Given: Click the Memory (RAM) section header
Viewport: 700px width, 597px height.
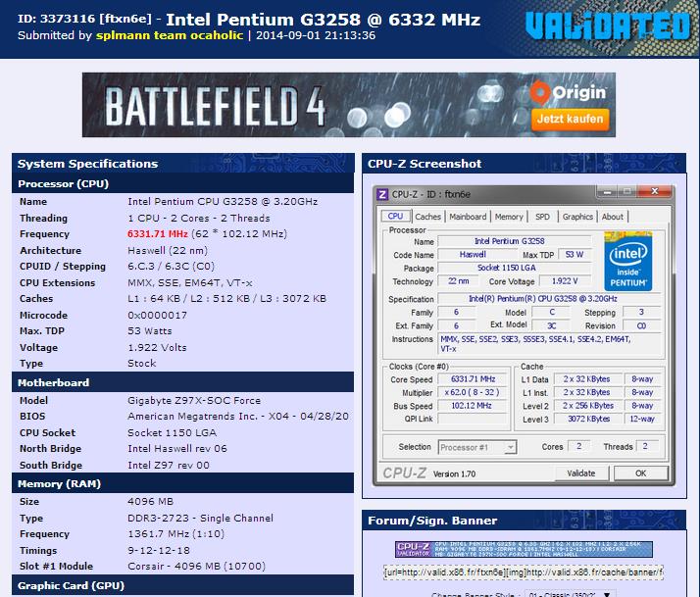Looking at the screenshot, I should (x=183, y=484).
